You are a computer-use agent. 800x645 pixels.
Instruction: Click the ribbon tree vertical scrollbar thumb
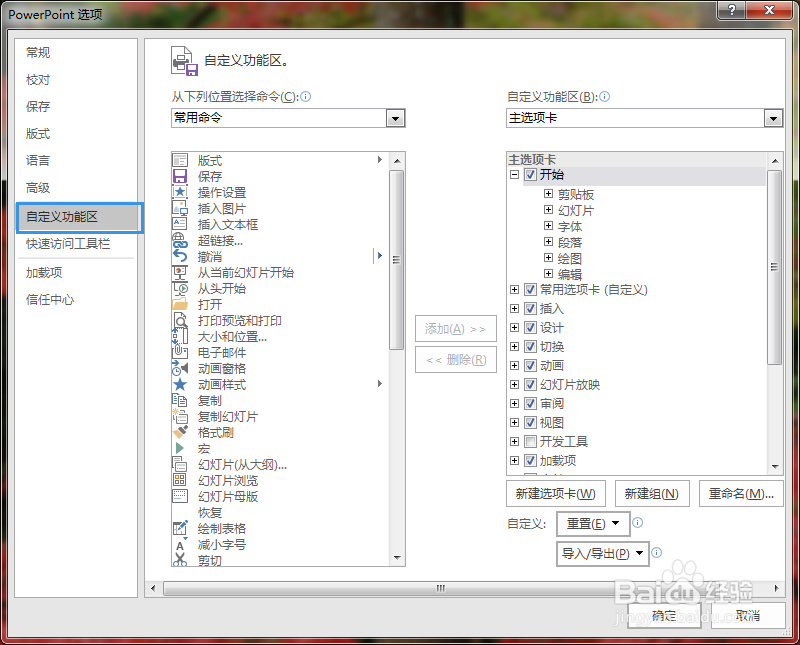point(774,267)
